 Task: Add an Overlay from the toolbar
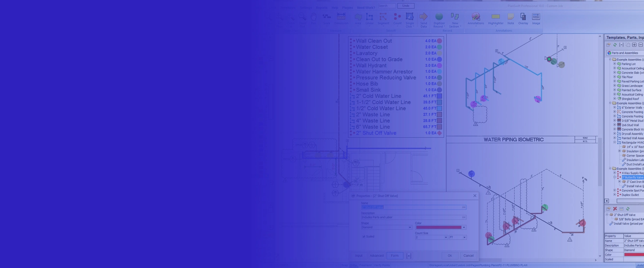pos(523,18)
